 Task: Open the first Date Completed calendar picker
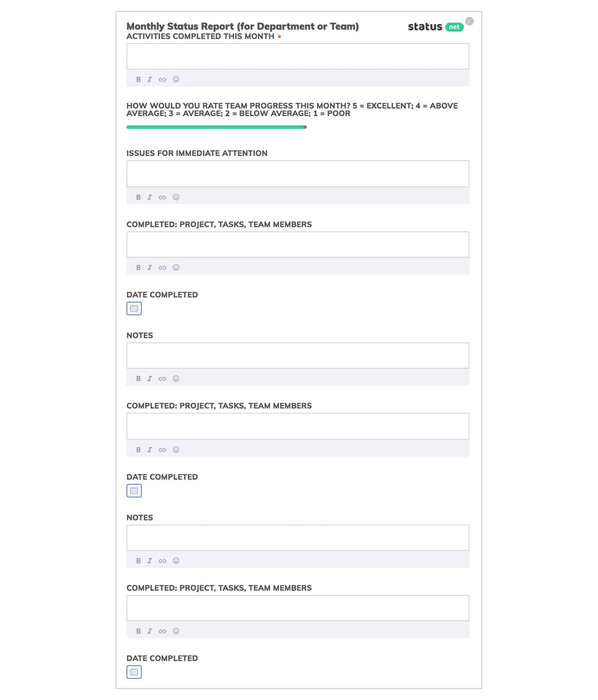[x=133, y=308]
